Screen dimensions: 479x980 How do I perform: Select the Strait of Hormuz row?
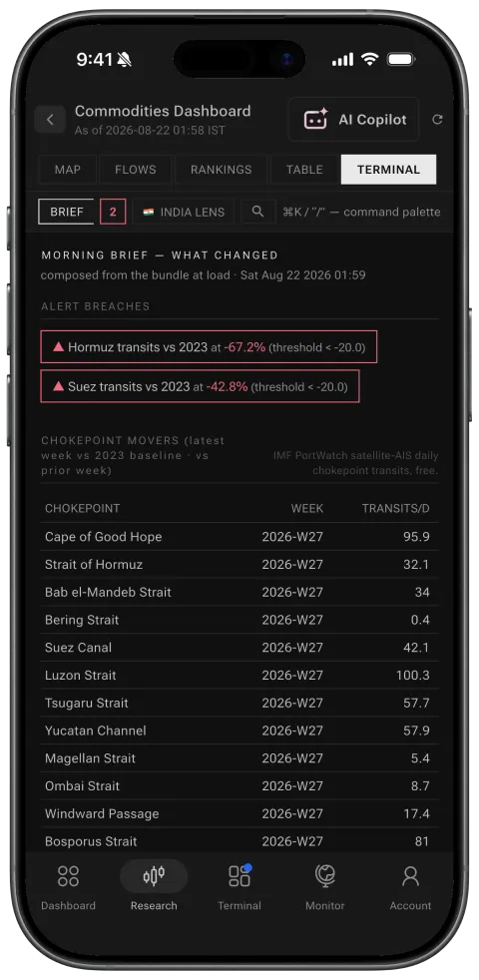coord(239,565)
